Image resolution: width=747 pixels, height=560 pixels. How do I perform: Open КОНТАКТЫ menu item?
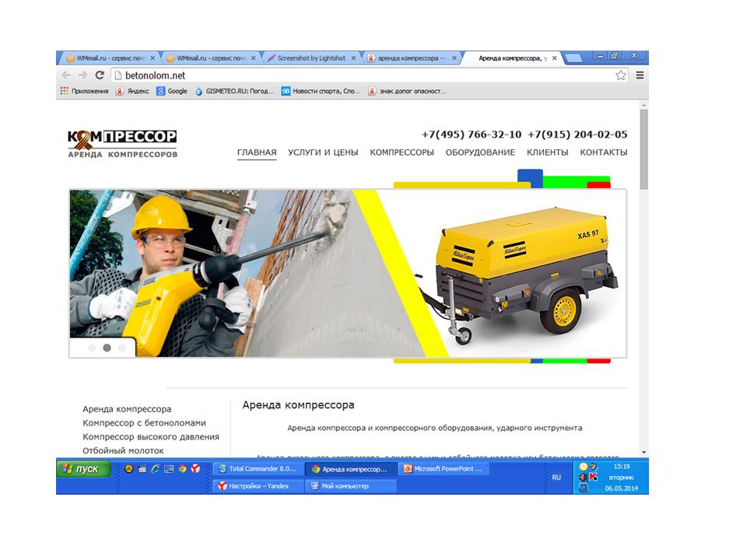604,152
